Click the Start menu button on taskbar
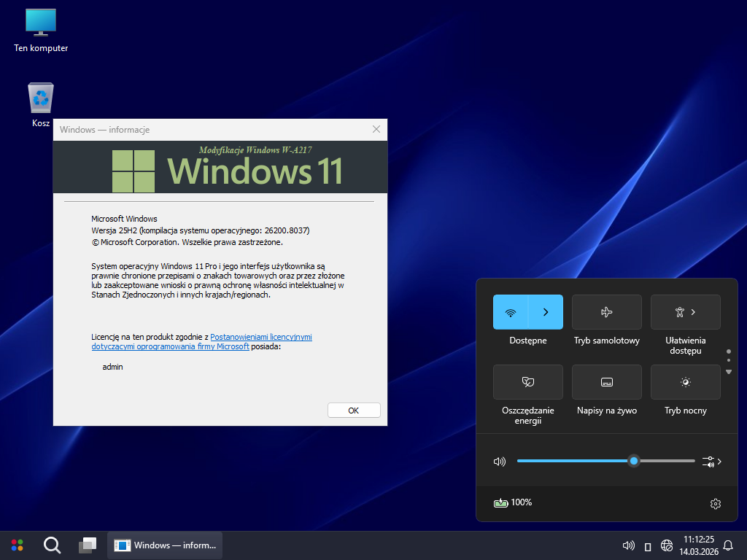 [x=17, y=545]
